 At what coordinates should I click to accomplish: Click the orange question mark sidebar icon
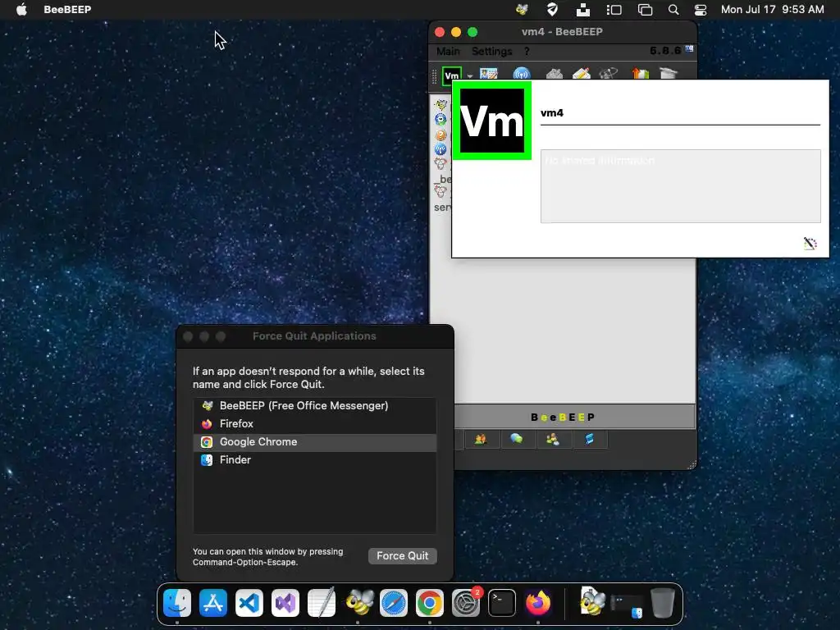441,135
